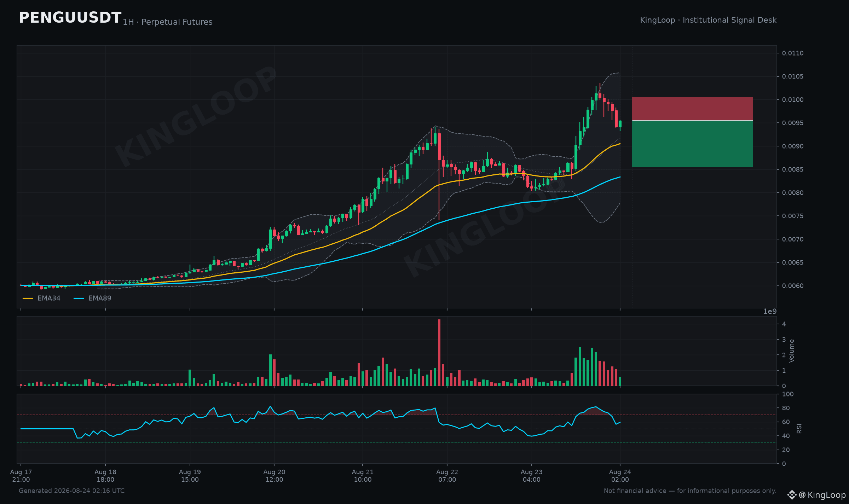Click the RSI axis title

(799, 429)
